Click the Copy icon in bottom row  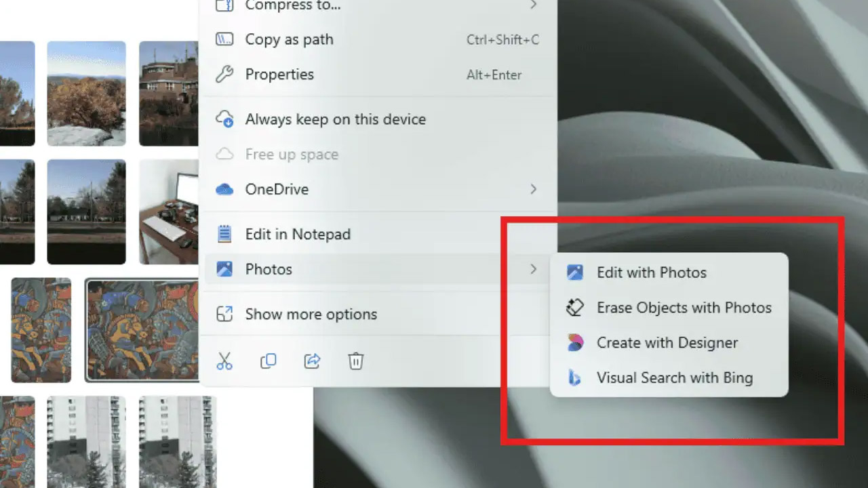(269, 361)
